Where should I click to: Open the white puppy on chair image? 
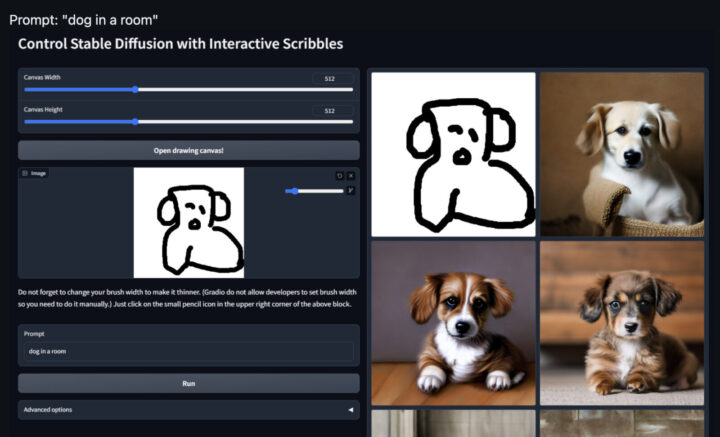[x=623, y=154]
